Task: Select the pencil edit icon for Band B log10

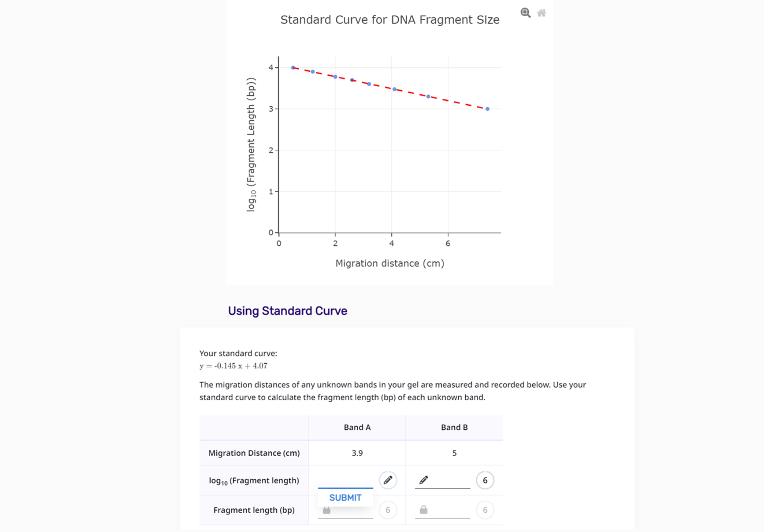Action: [x=424, y=480]
